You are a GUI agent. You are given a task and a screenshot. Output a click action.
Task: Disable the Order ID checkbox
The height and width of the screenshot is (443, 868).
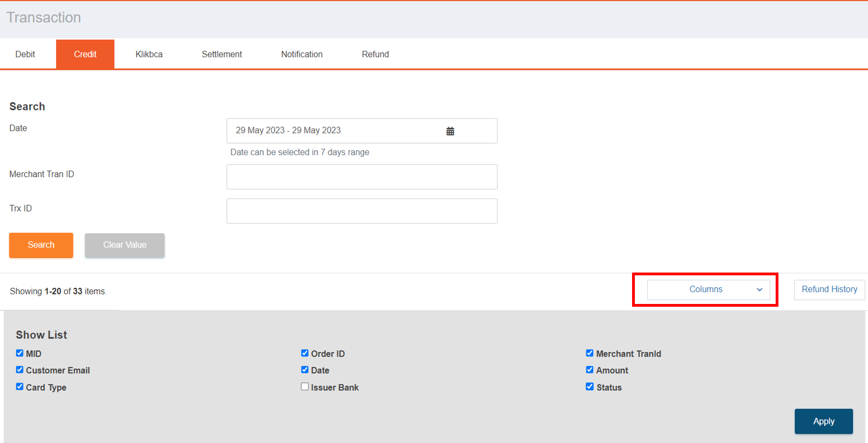point(305,353)
